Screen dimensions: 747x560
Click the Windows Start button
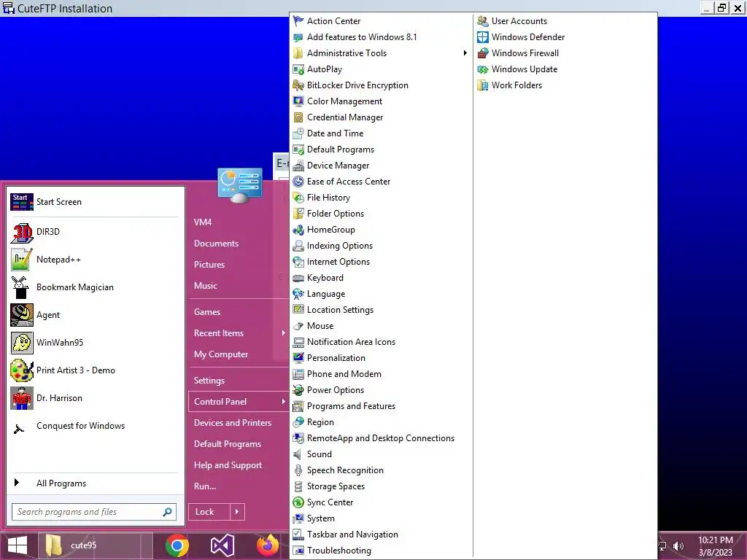[x=18, y=545]
